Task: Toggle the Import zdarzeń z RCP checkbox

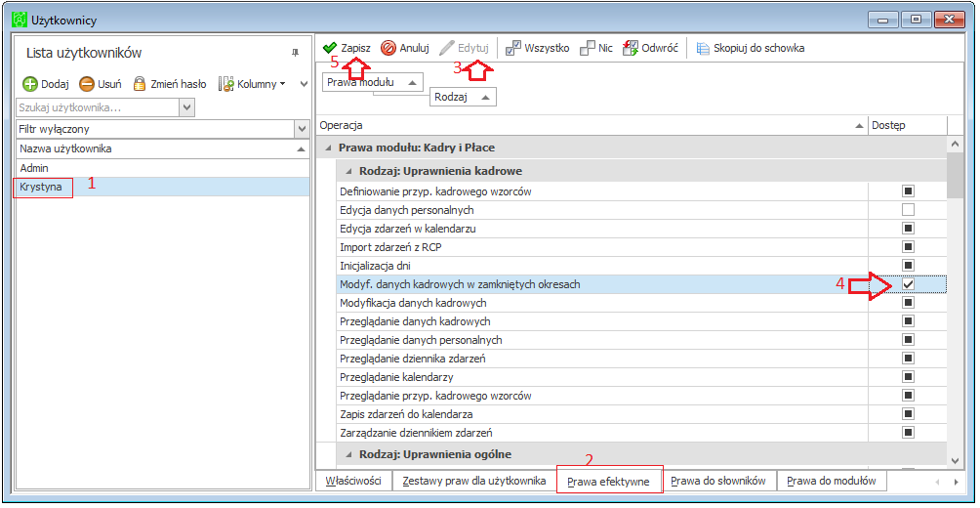Action: point(908,246)
